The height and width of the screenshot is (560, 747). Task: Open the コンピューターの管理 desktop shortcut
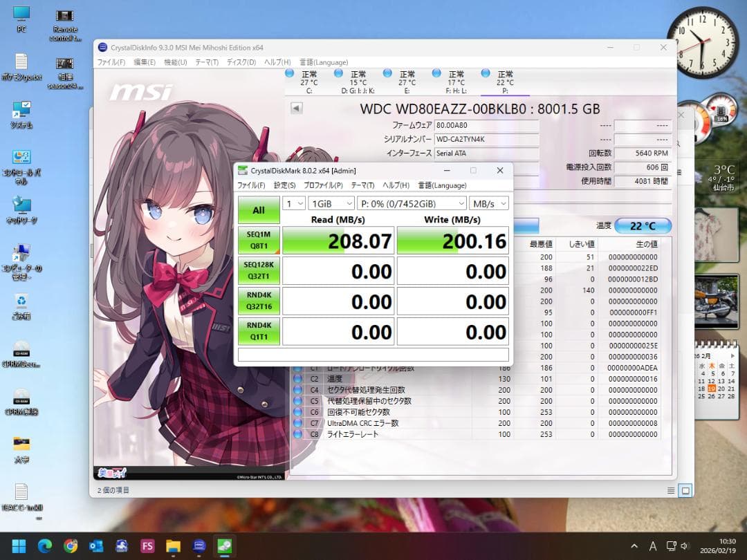coord(21,262)
